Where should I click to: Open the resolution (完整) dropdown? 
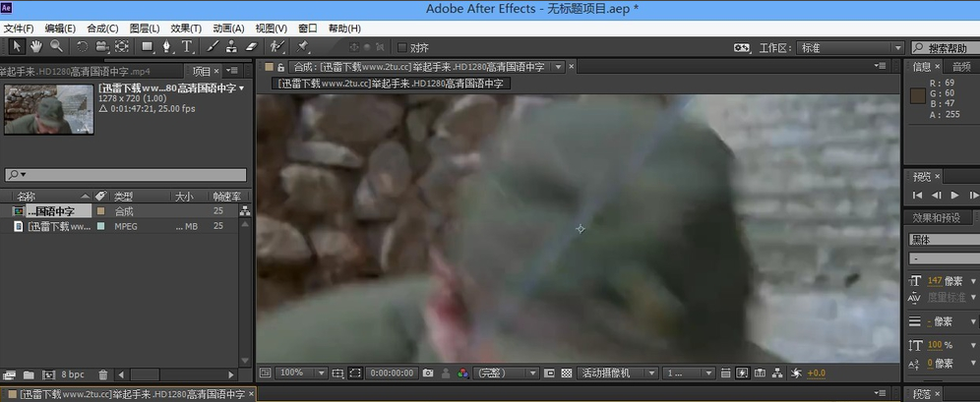(x=507, y=373)
